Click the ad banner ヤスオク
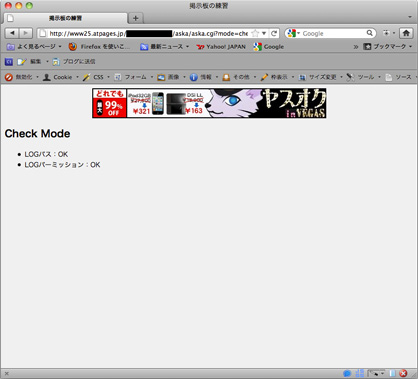 (x=209, y=103)
